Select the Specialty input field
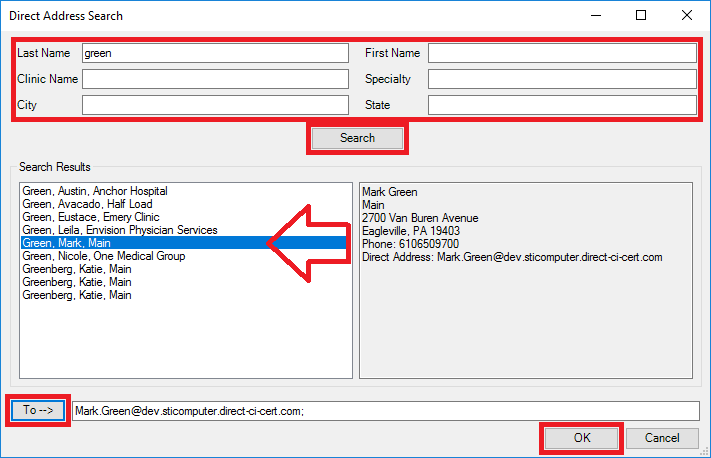The height and width of the screenshot is (458, 711). tap(561, 79)
